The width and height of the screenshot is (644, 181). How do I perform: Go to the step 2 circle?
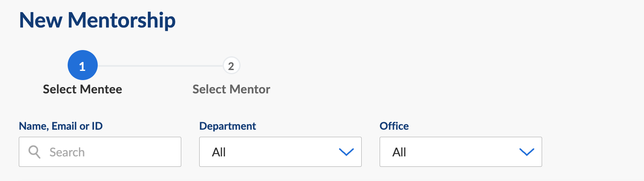click(x=231, y=66)
